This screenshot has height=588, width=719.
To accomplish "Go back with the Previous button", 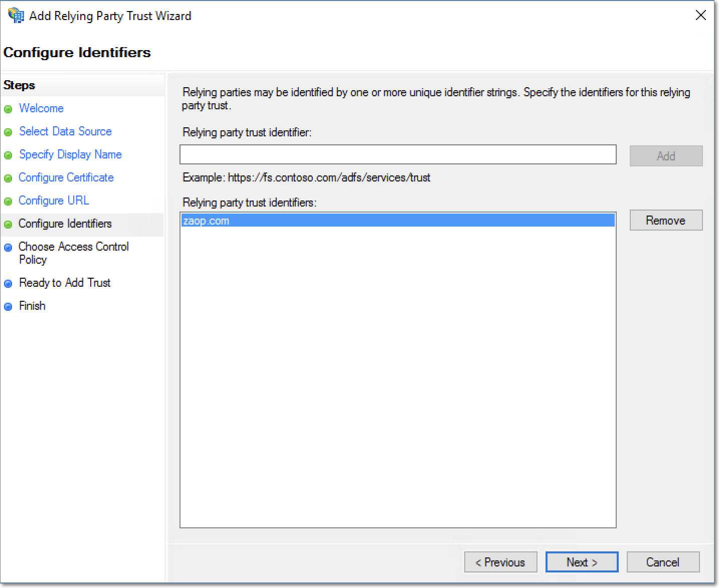I will point(500,562).
